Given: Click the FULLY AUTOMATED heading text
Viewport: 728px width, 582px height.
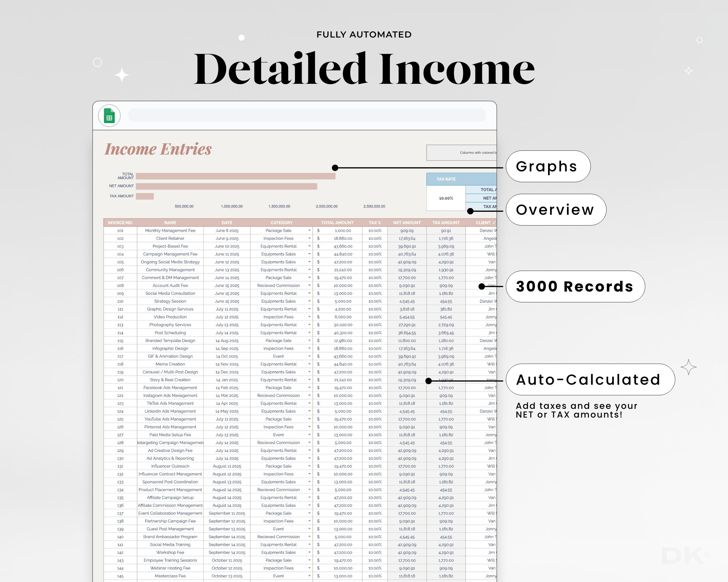Looking at the screenshot, I should (364, 34).
